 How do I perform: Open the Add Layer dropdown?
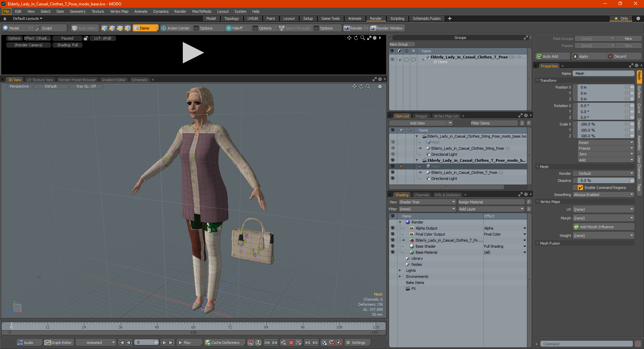coord(491,209)
